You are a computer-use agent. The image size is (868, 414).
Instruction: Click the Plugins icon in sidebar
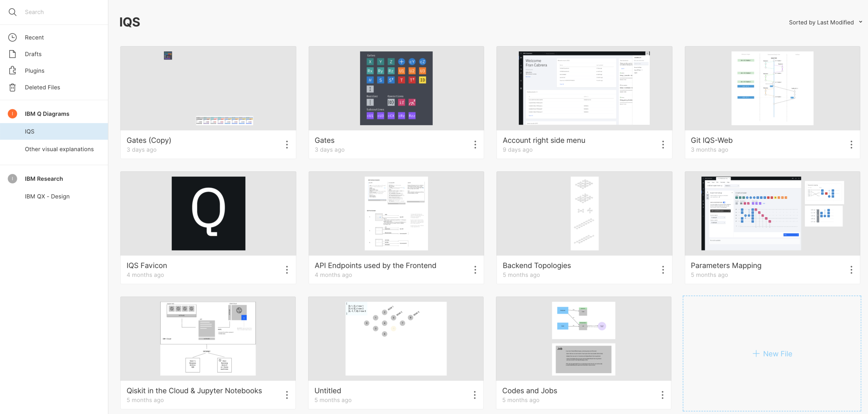pos(12,71)
